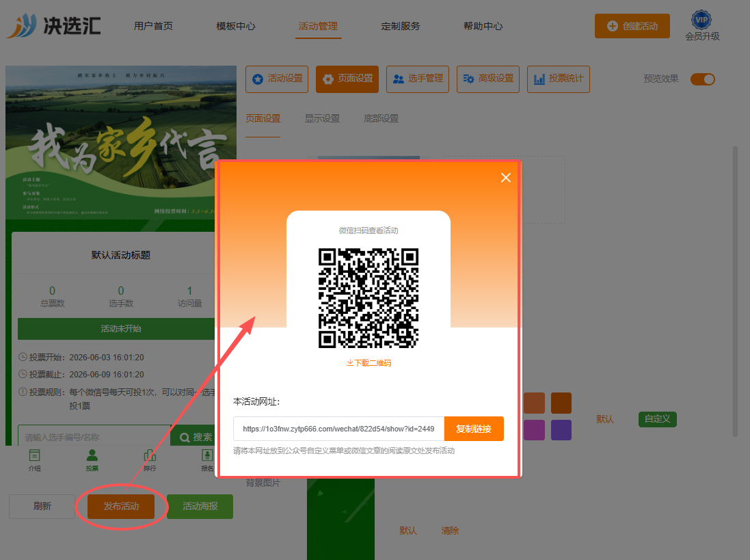Open 帮助中心 menu
The image size is (750, 560).
coord(483,26)
